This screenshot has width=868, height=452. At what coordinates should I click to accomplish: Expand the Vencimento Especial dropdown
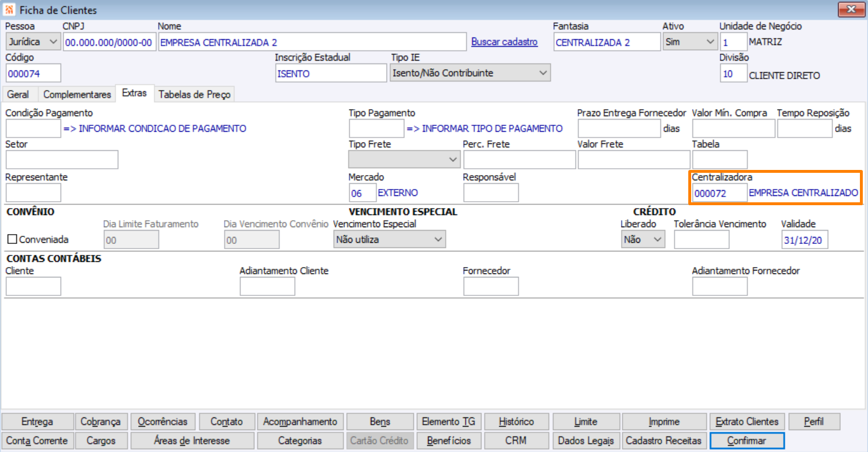point(390,239)
